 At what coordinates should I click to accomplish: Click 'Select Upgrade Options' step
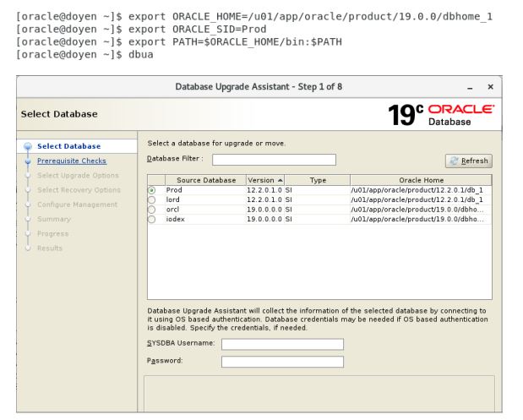pos(78,176)
